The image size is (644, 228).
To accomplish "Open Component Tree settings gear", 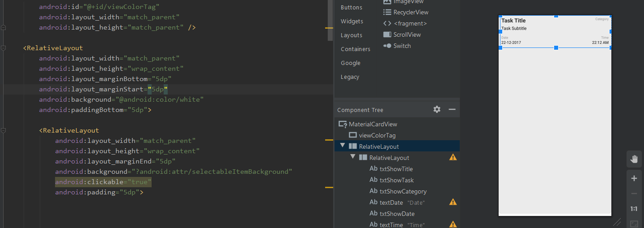I will pyautogui.click(x=437, y=110).
